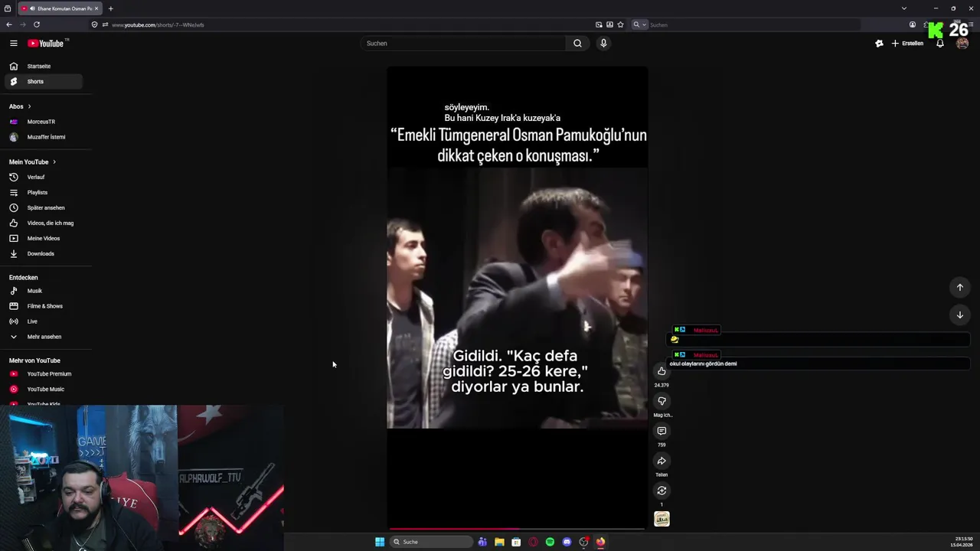980x551 pixels.
Task: Expand the Mein YouTube section chevron
Action: [54, 162]
